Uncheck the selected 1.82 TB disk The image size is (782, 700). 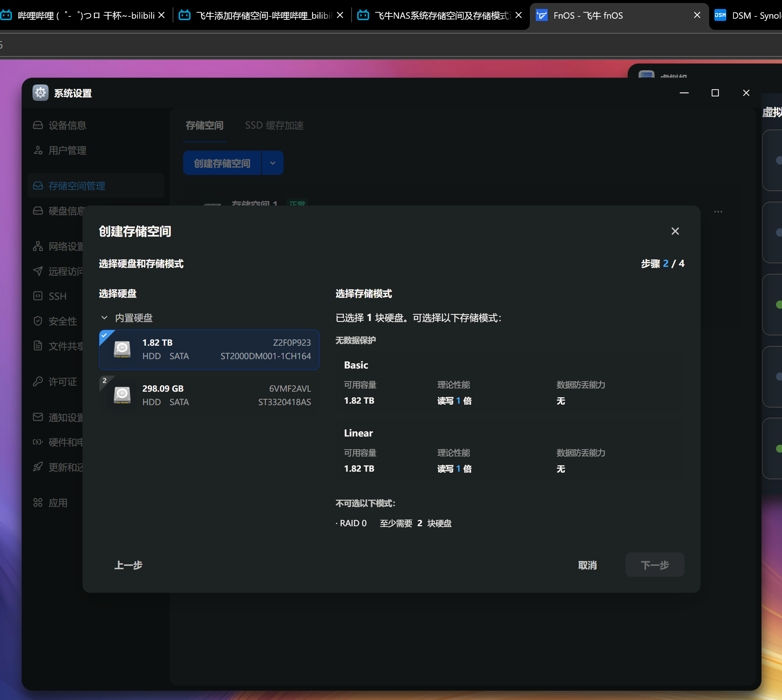[105, 335]
